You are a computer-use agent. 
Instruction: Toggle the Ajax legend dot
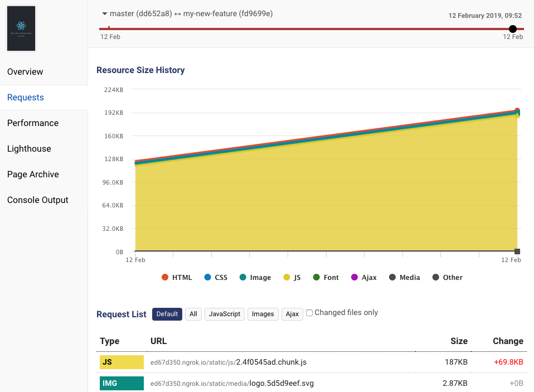(x=355, y=277)
